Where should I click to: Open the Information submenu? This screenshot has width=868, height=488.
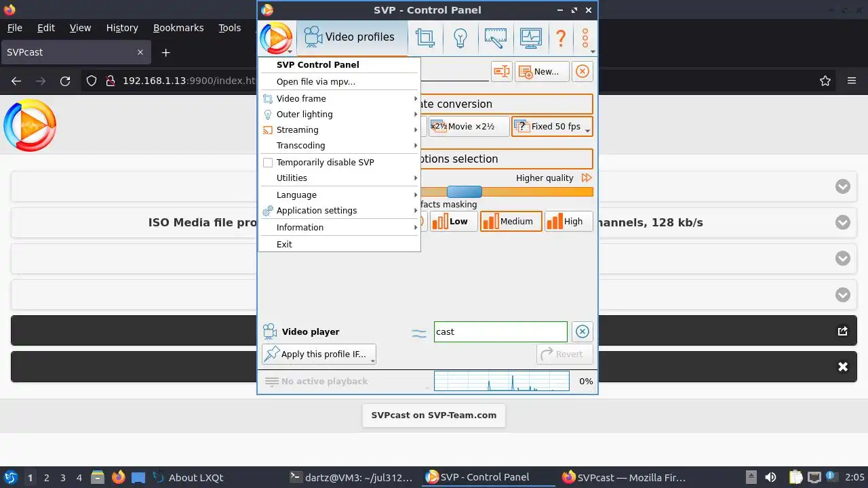(x=339, y=227)
